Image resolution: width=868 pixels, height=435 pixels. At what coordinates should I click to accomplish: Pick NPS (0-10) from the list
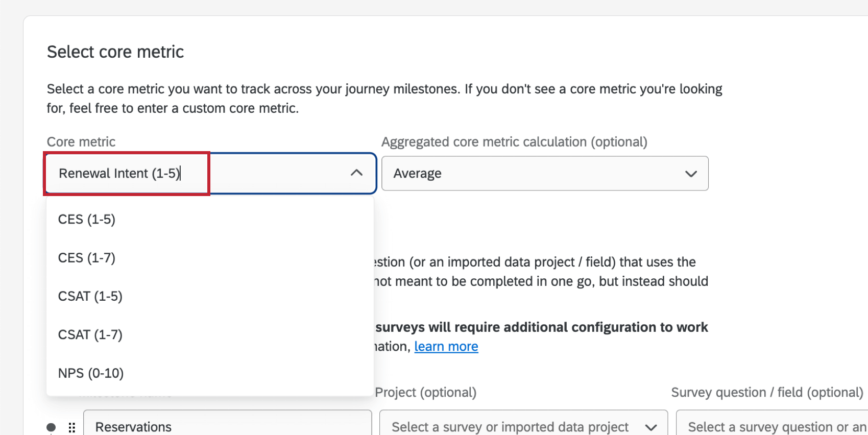tap(90, 373)
